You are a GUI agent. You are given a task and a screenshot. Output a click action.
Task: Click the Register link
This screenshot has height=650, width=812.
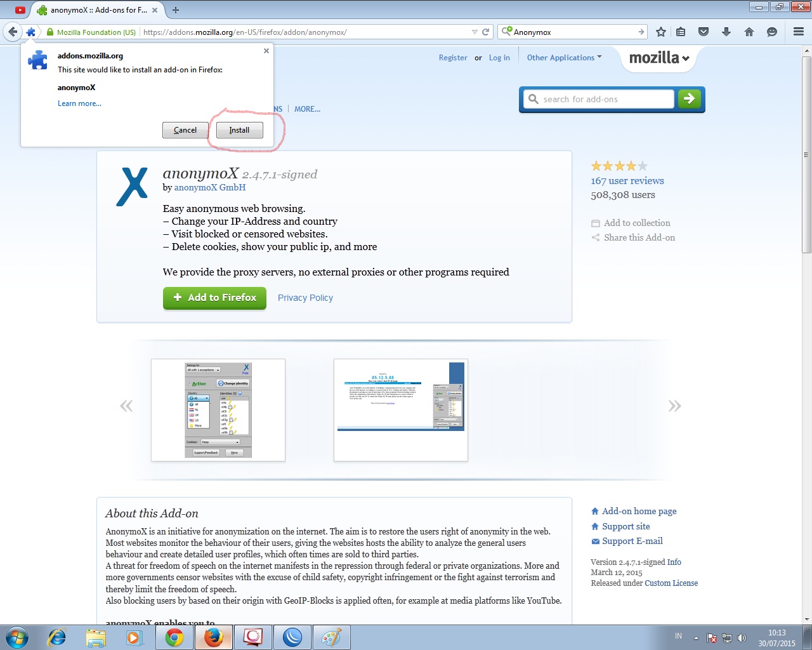(x=453, y=58)
